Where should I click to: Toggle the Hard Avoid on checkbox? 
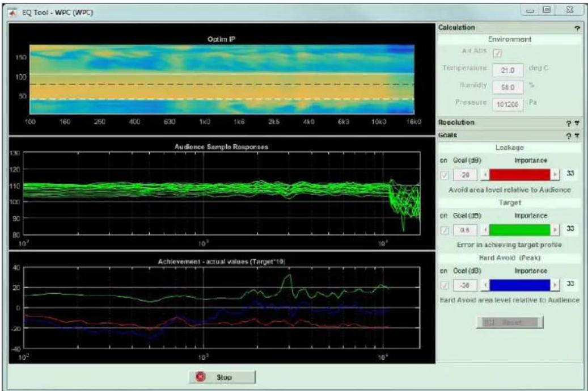point(445,285)
